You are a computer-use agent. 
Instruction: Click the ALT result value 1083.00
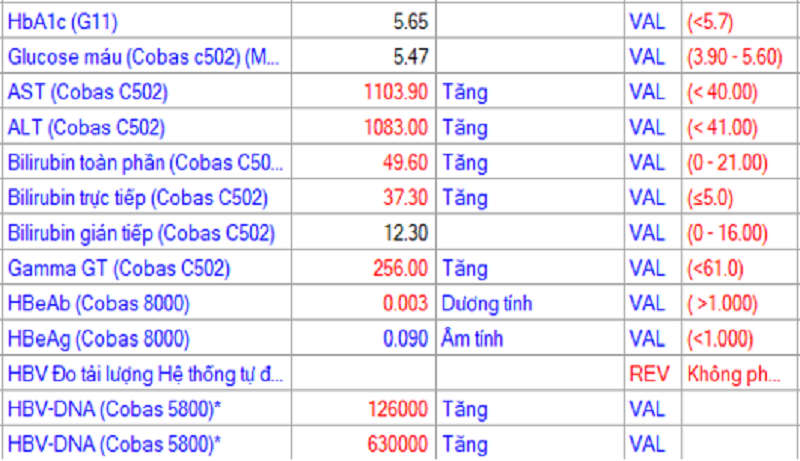pos(396,128)
